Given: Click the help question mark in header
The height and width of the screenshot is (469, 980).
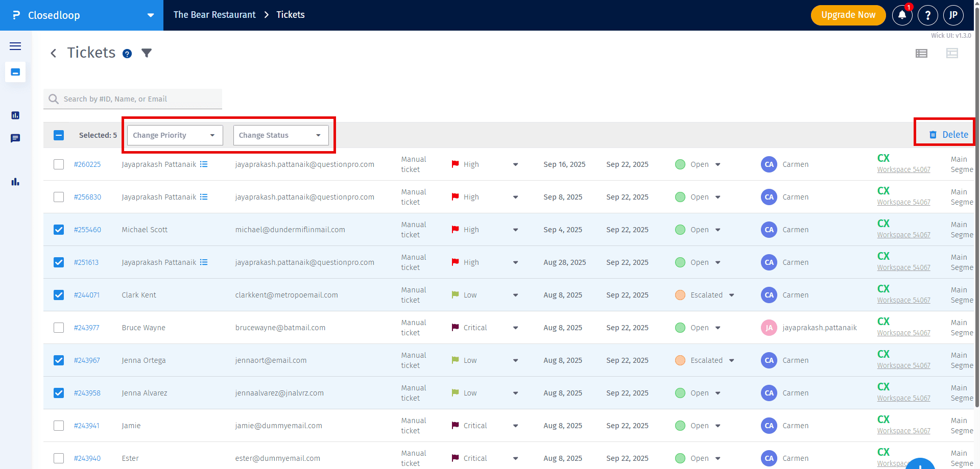Looking at the screenshot, I should click(927, 15).
